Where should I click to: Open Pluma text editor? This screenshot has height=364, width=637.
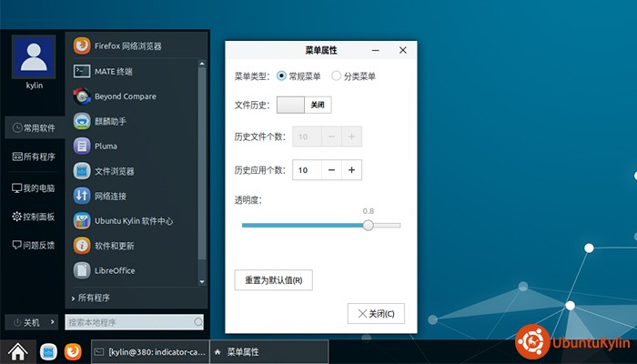tap(106, 146)
